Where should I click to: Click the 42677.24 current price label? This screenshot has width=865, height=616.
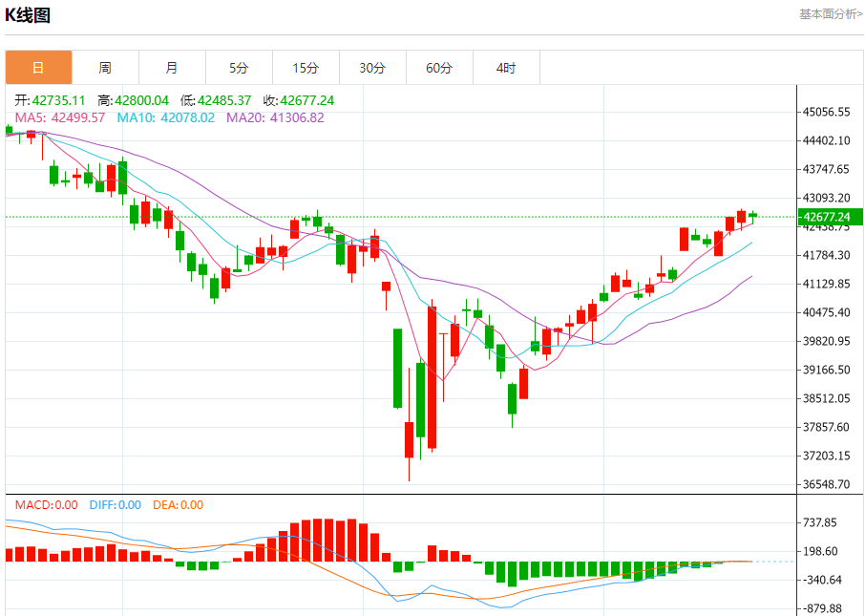pyautogui.click(x=831, y=217)
